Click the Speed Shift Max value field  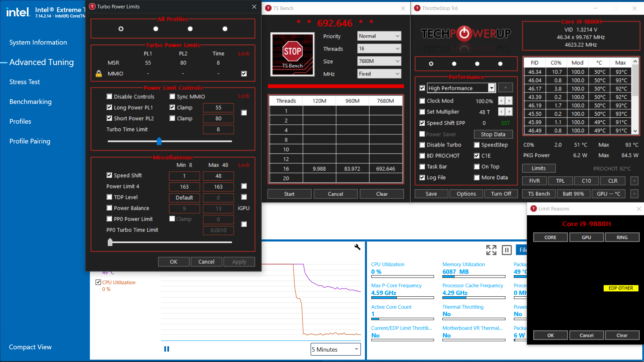point(218,176)
